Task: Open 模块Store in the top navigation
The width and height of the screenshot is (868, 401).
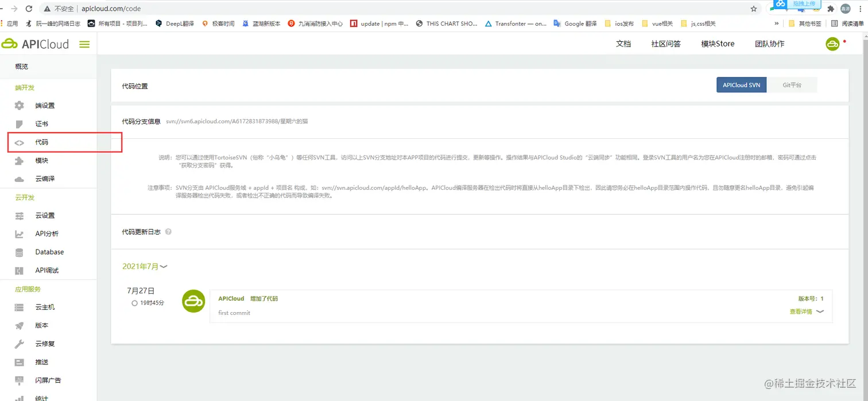Action: pyautogui.click(x=718, y=44)
